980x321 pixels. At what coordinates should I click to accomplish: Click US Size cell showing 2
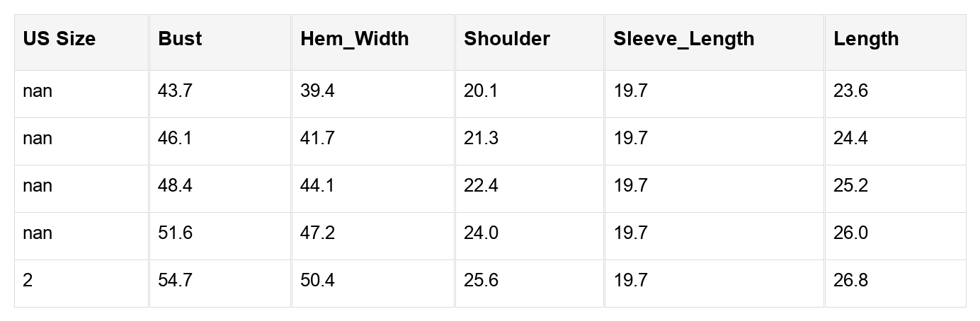point(28,281)
